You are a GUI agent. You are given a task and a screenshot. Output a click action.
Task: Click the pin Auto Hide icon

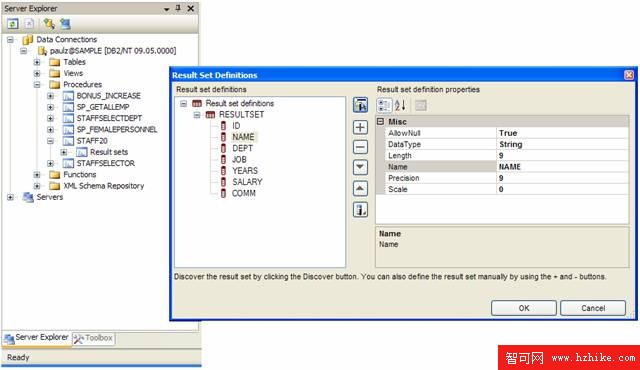point(178,8)
